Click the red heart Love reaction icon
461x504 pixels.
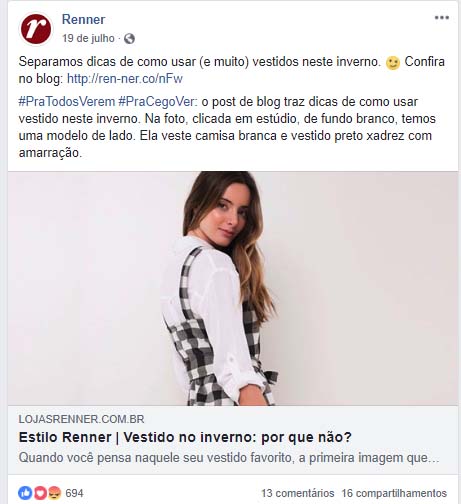click(40, 493)
